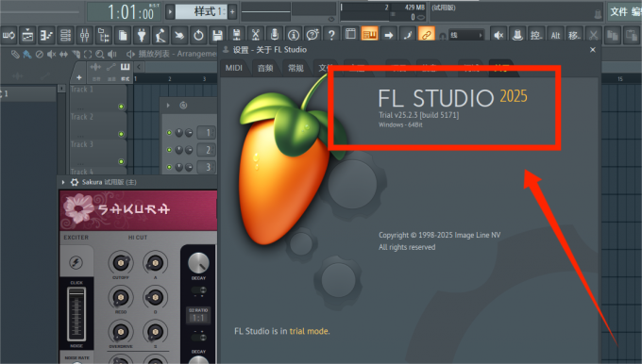Expand Sakura plugin window menu arrow
The width and height of the screenshot is (642, 364).
point(63,182)
